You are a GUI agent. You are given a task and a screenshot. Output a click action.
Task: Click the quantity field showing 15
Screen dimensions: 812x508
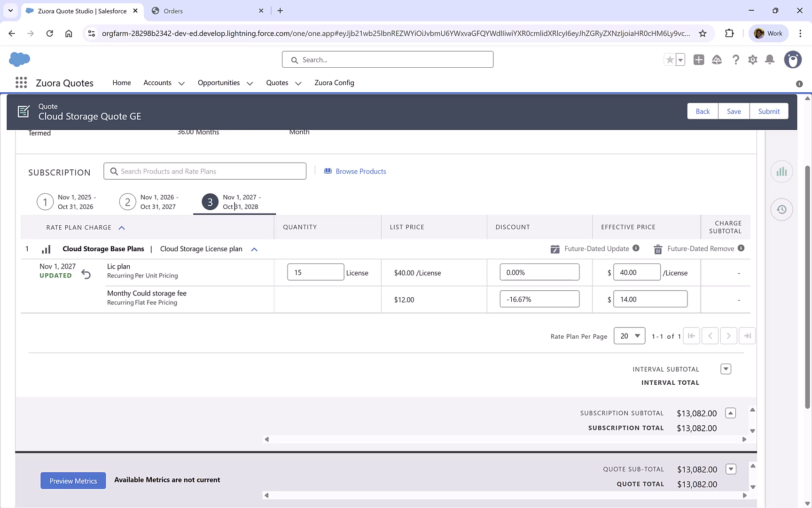pos(315,272)
